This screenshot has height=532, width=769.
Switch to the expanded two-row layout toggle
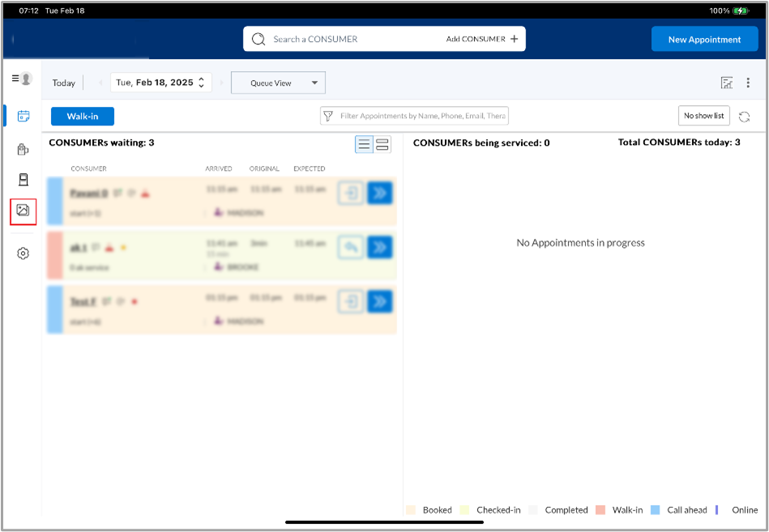pyautogui.click(x=382, y=144)
